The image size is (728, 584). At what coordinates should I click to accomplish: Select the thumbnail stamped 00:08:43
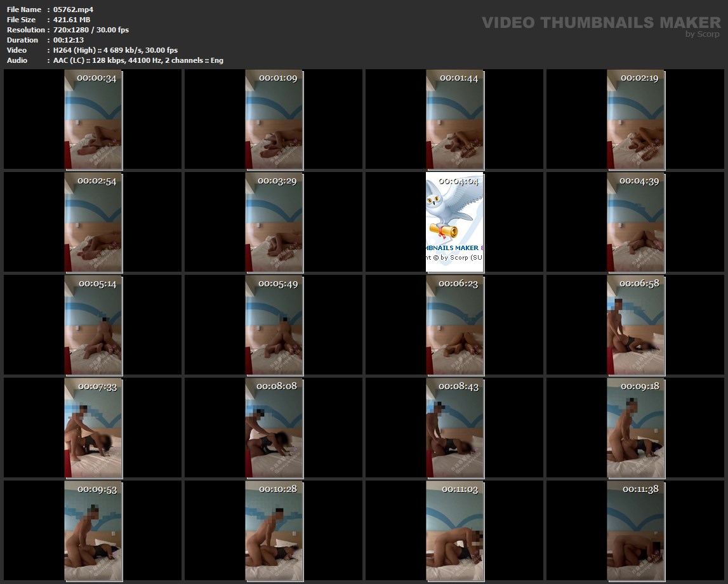tap(455, 428)
